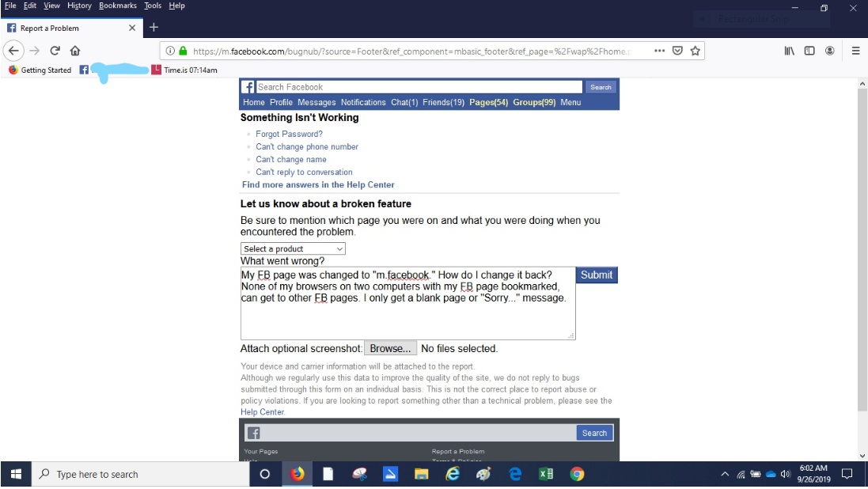This screenshot has height=489, width=868.
Task: Click the Help Center link in disclaimer
Action: point(262,412)
